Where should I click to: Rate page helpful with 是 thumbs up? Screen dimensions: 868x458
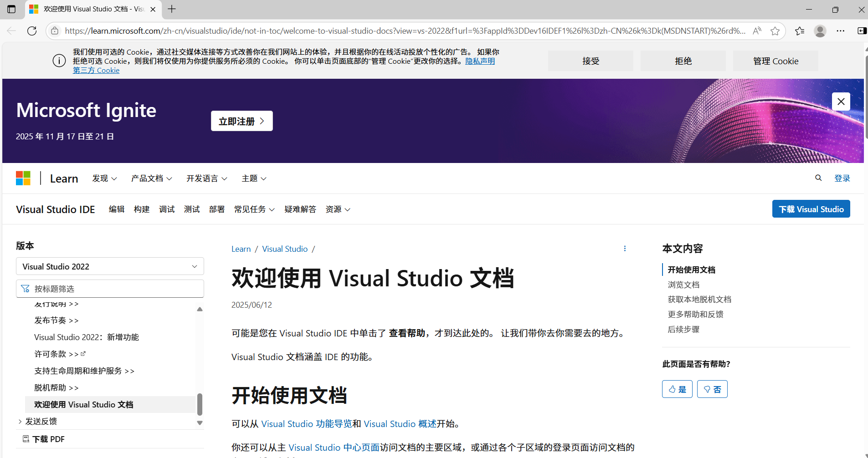[x=677, y=389]
